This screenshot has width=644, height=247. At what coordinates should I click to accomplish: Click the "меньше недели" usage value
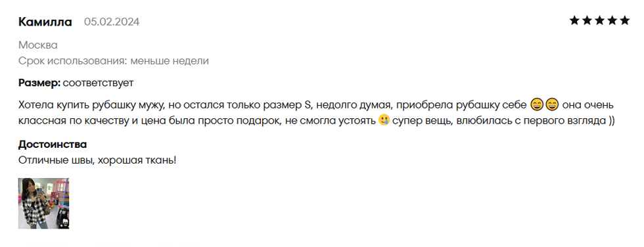pos(170,61)
